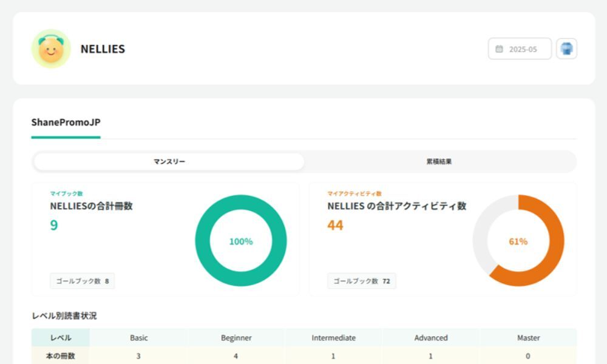
Task: Switch to the 累積結果 view
Action: [439, 162]
